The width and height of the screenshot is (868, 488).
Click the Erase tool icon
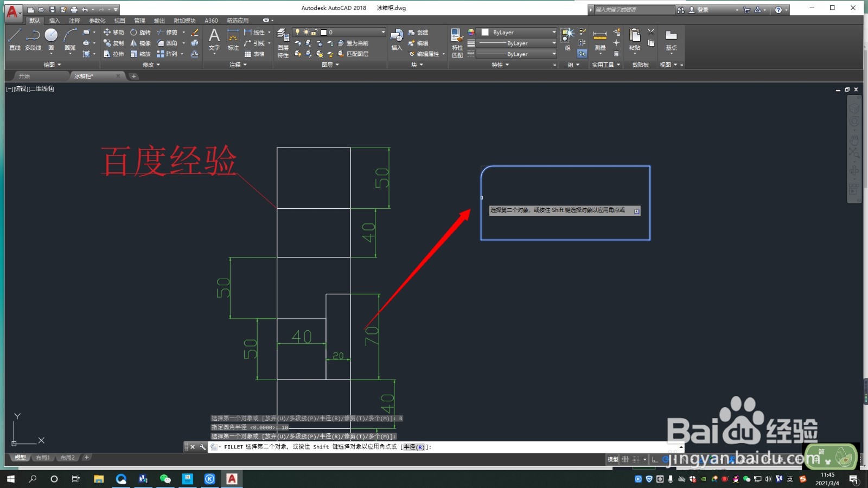tap(195, 33)
